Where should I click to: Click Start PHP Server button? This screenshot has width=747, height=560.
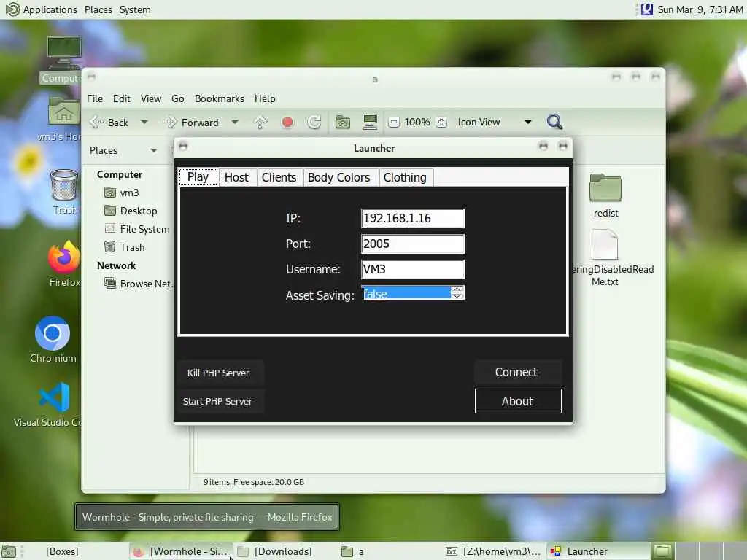[x=219, y=402]
